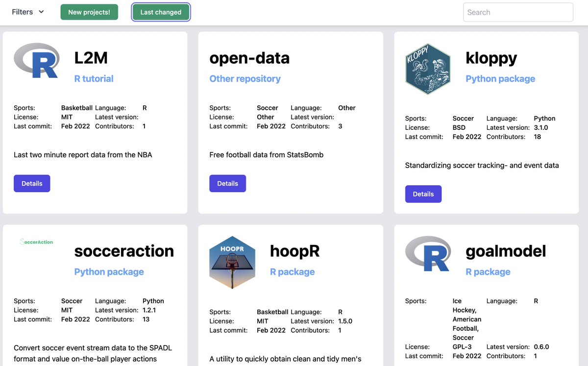Click Other language value on open-data card

click(347, 108)
